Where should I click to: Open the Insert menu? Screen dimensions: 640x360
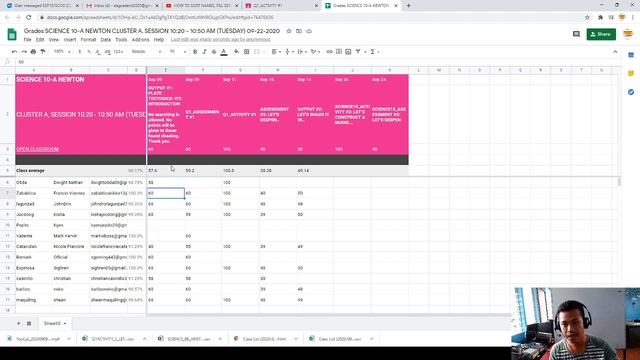coord(70,40)
